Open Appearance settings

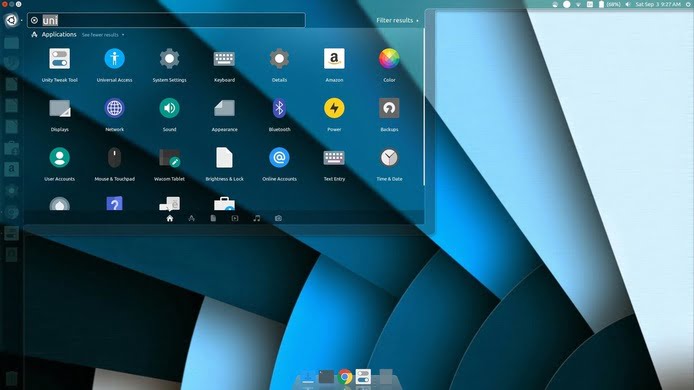click(x=224, y=108)
